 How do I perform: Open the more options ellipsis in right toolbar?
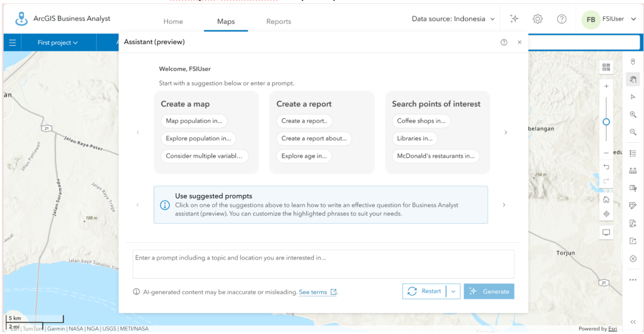[x=633, y=280]
